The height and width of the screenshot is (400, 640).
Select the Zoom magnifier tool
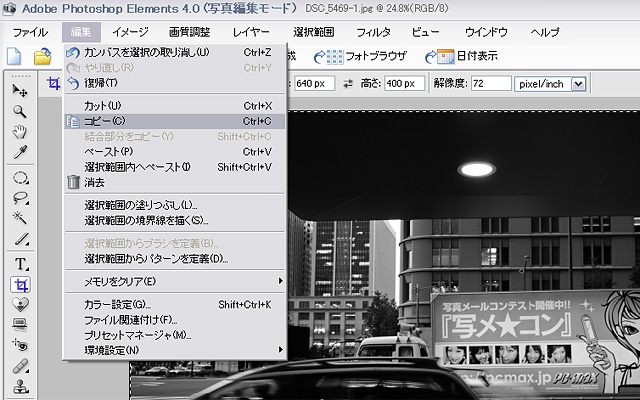(x=20, y=111)
